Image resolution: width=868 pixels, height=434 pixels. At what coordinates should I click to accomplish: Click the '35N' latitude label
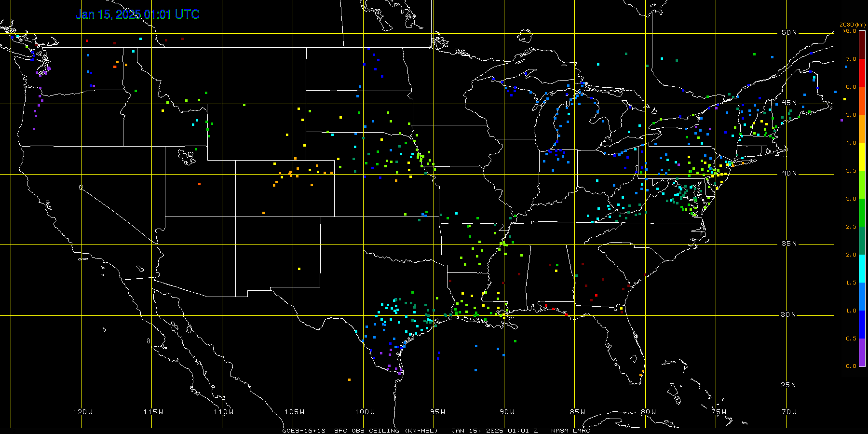pyautogui.click(x=789, y=244)
